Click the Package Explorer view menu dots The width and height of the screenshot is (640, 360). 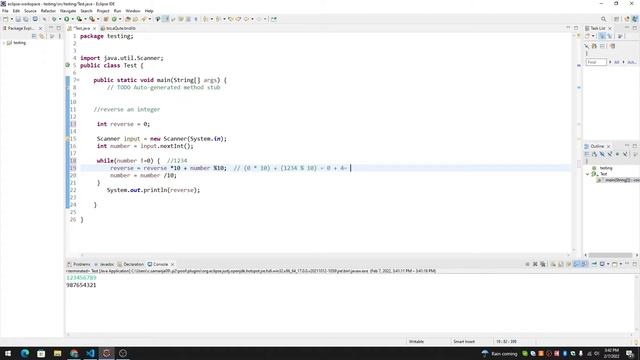pyautogui.click(x=60, y=36)
